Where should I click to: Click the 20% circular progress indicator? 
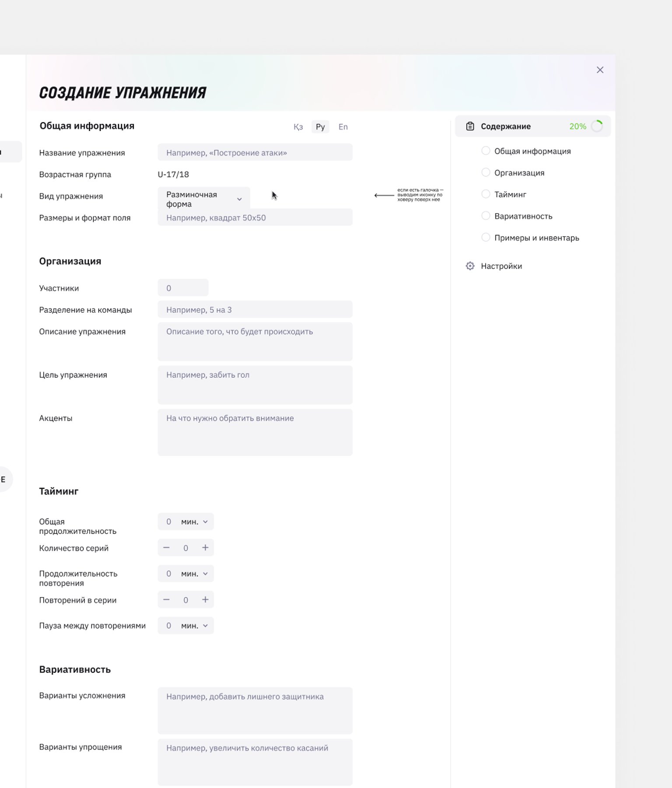click(597, 126)
